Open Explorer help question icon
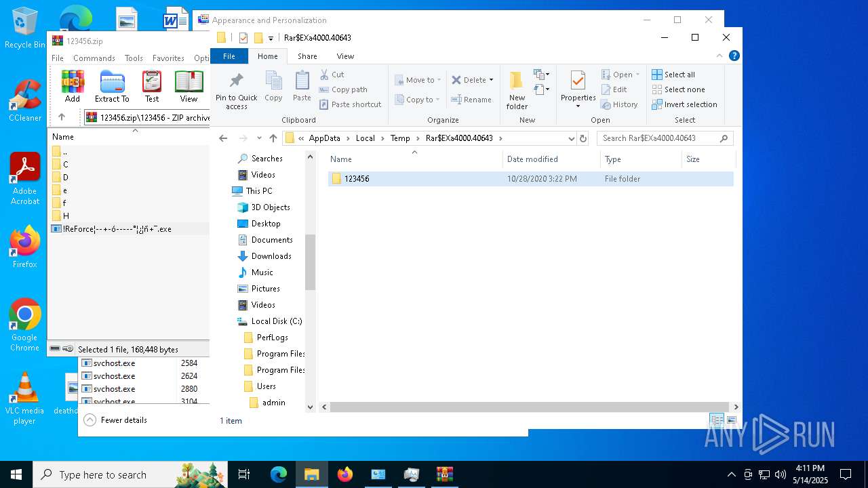868x488 pixels. point(734,56)
